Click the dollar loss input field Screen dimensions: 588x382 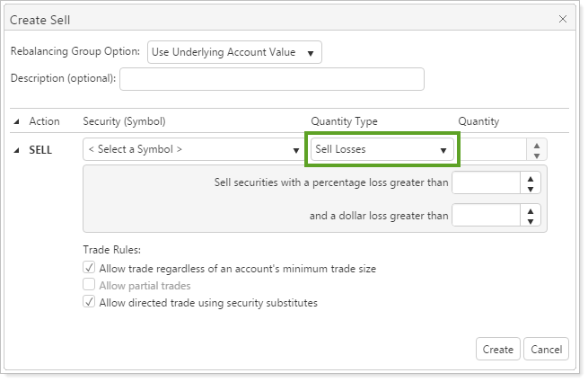coord(486,216)
